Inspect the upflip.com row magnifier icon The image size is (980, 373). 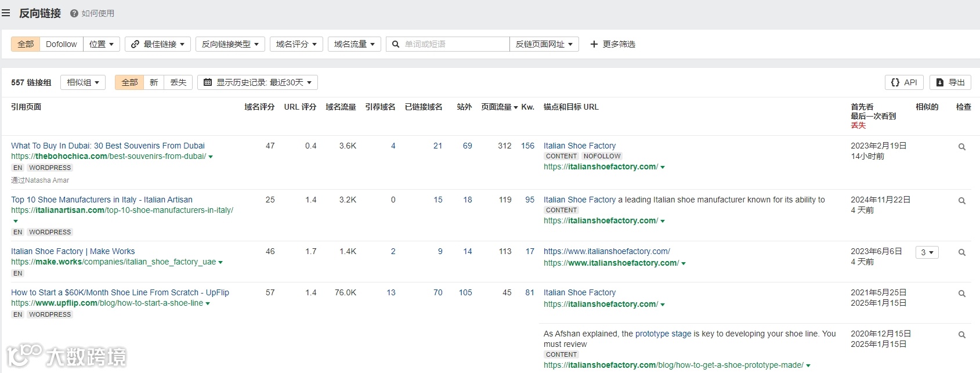pyautogui.click(x=961, y=294)
